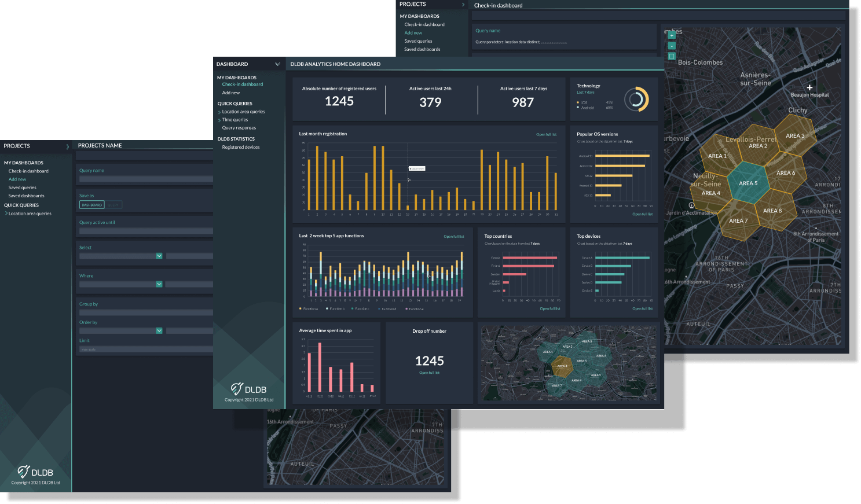Open full list for Top devices
The height and width of the screenshot is (504, 861).
(642, 308)
